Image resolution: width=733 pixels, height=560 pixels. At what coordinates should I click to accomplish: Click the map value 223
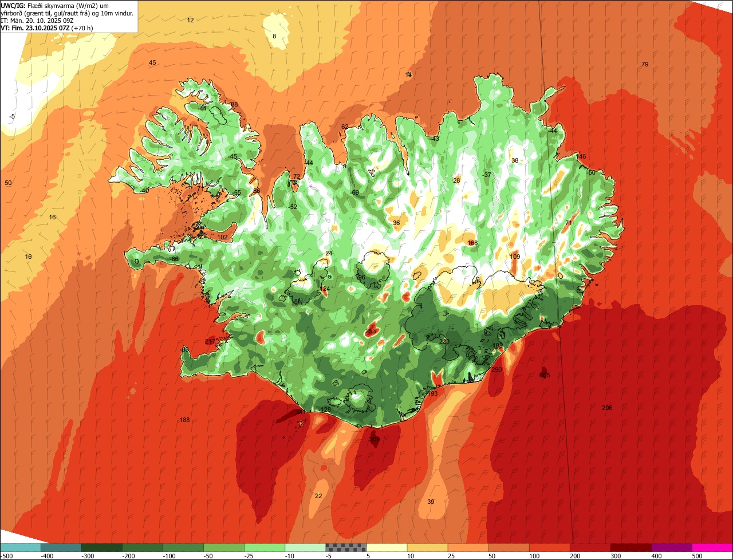444,341
